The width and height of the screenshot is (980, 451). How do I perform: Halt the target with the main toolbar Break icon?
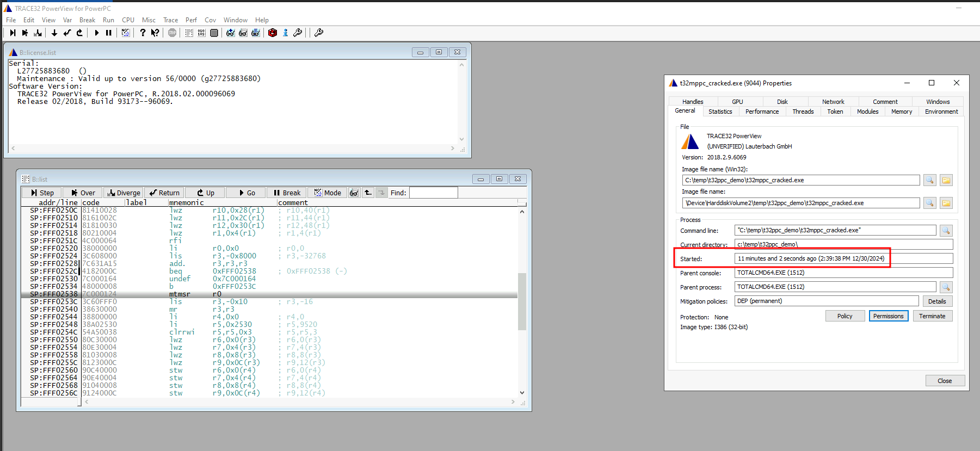coord(109,33)
